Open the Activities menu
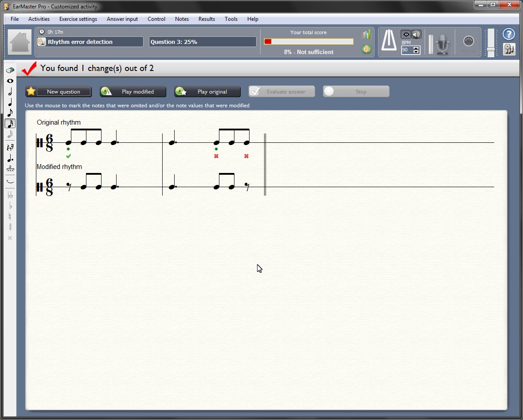 pyautogui.click(x=39, y=19)
